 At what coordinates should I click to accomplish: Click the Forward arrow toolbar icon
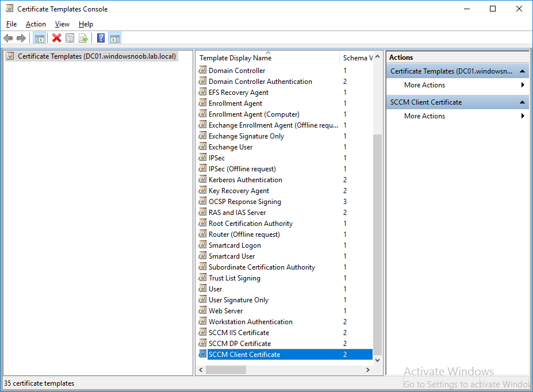(21, 38)
